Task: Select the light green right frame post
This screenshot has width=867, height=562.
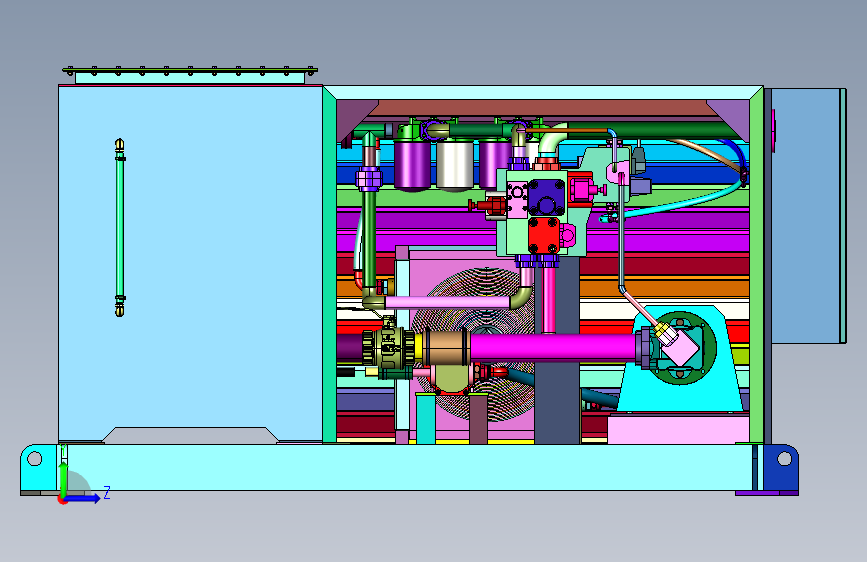Action: [756, 264]
